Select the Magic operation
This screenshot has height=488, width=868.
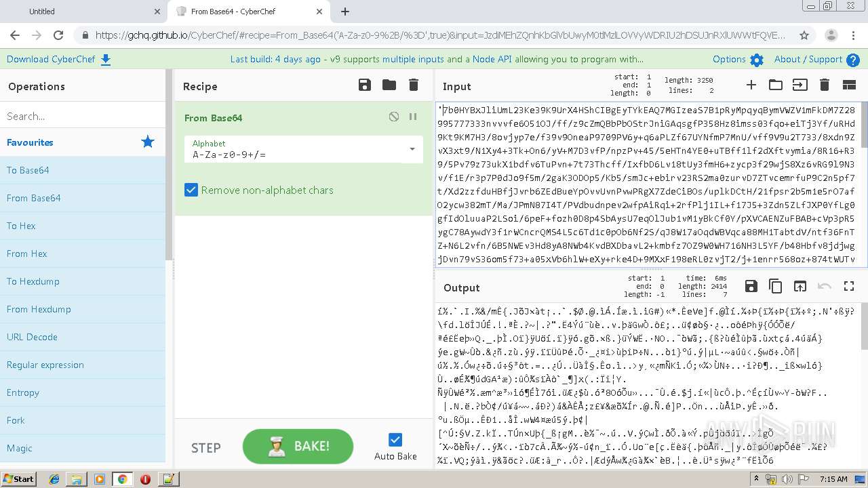pyautogui.click(x=83, y=448)
